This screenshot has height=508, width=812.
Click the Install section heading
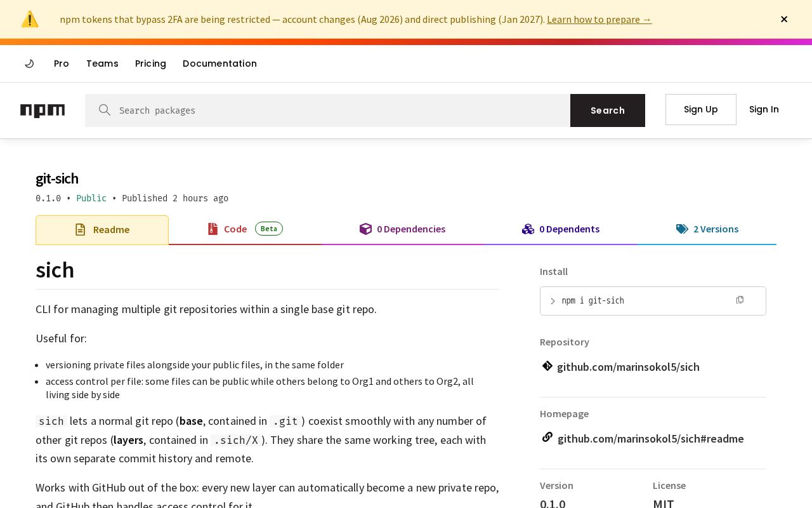point(554,272)
